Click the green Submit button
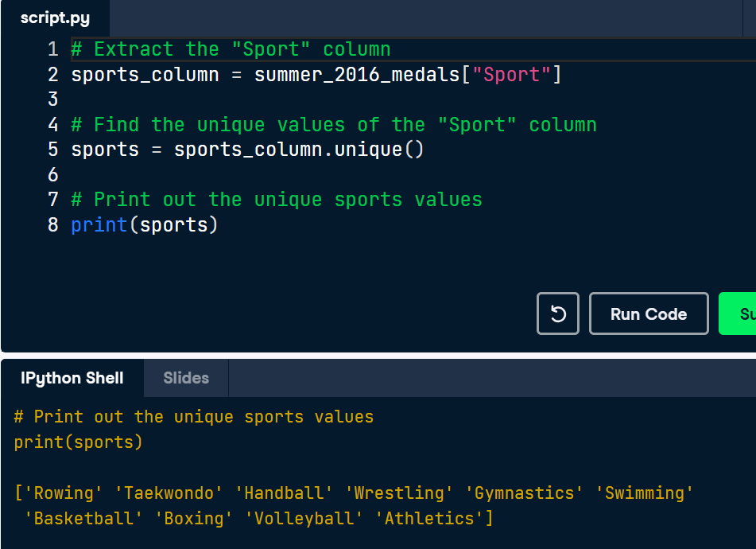The width and height of the screenshot is (756, 549). tap(737, 313)
